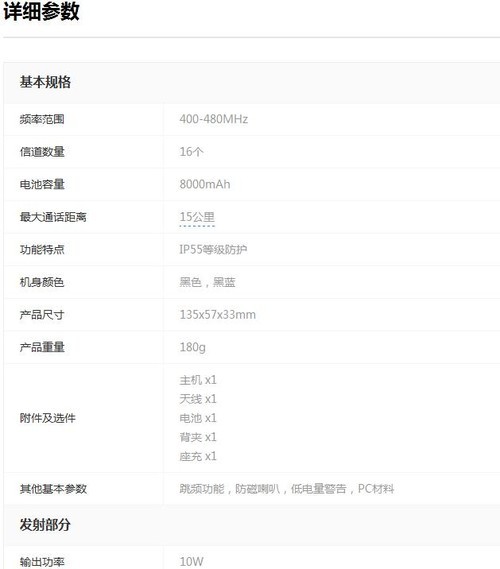Select the 附件及选件 label
This screenshot has height=569, width=500.
coord(48,418)
